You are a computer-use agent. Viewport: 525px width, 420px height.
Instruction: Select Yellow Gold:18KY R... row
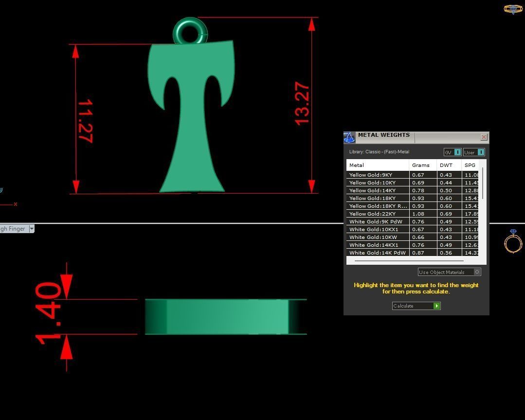pyautogui.click(x=413, y=206)
